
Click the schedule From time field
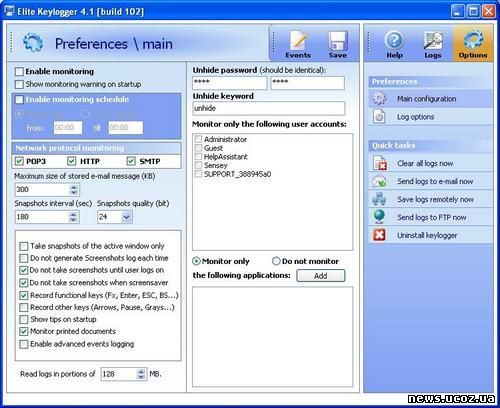68,128
